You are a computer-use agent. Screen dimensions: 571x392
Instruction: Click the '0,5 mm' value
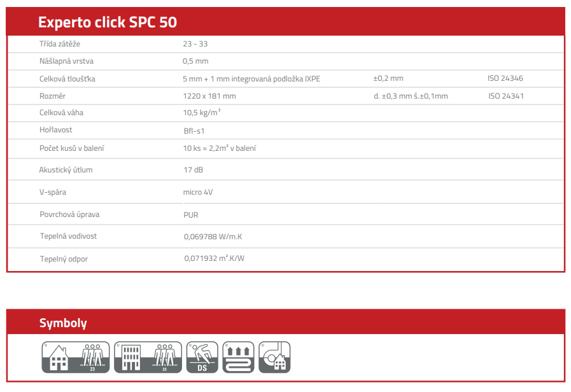pos(195,61)
